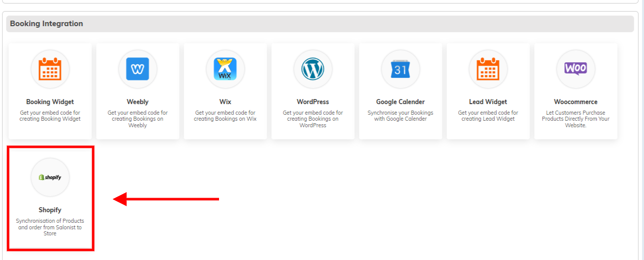
Task: Click 'Synchronise your Bookings' description text
Action: point(400,116)
